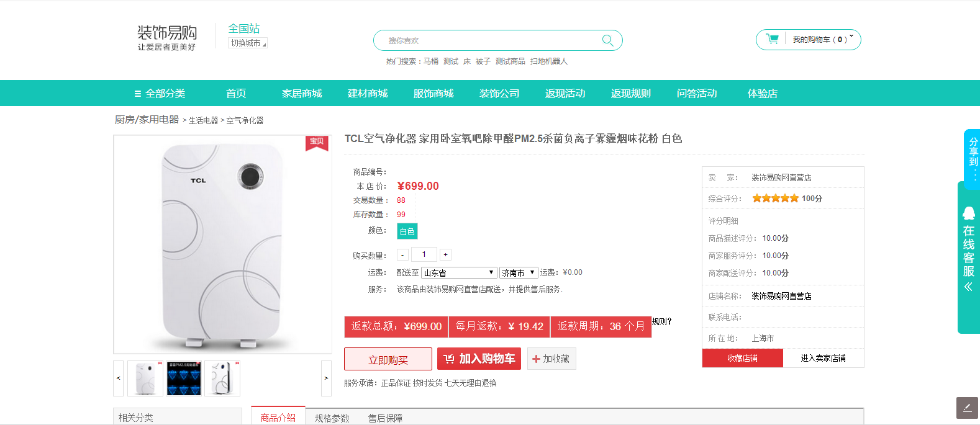The height and width of the screenshot is (425, 980).
Task: Click the previous thumbnail arrow
Action: click(119, 378)
